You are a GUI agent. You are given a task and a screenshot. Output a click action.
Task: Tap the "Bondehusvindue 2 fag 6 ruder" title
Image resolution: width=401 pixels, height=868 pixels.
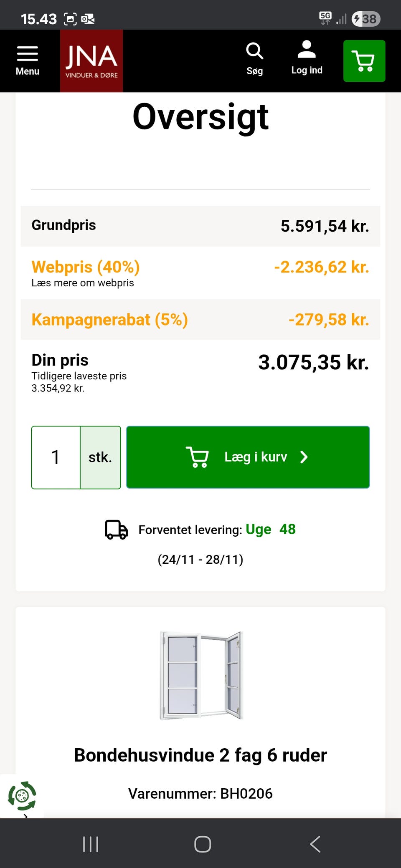click(x=200, y=755)
